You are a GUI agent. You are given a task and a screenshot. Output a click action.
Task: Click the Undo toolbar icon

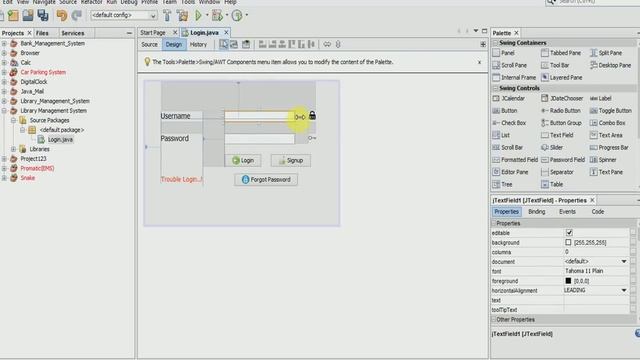62,16
